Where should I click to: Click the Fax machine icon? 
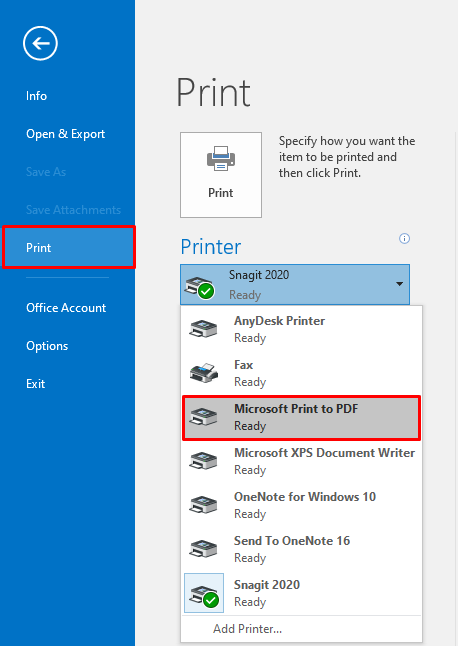click(203, 372)
